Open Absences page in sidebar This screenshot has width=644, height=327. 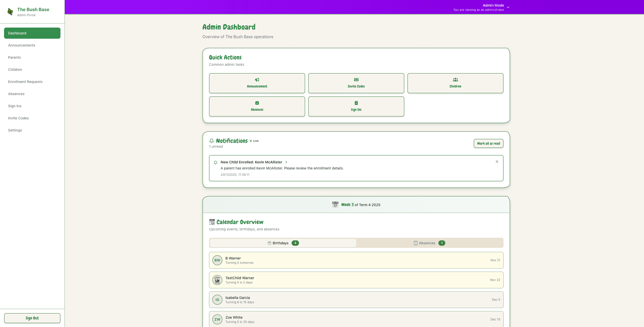(x=32, y=94)
